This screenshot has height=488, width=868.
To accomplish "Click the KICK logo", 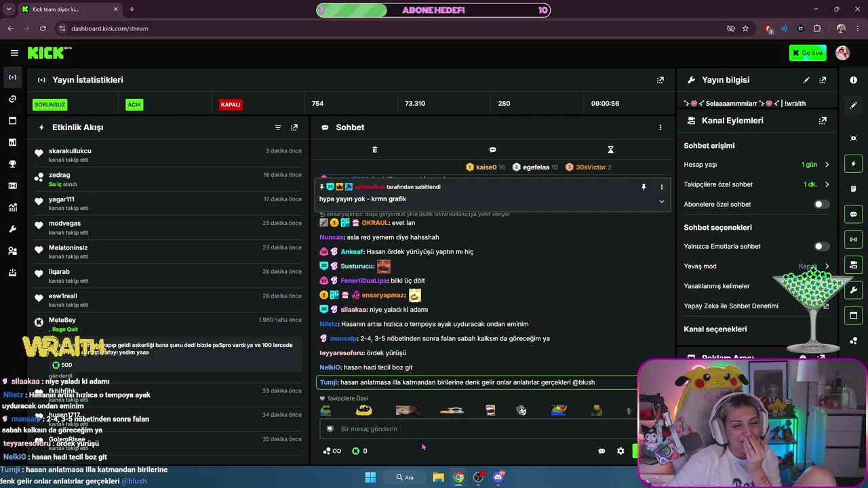I will coord(50,53).
